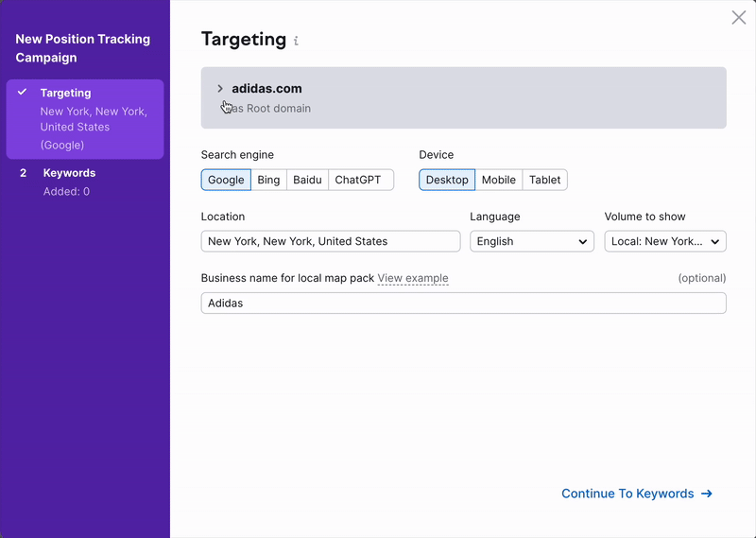The width and height of the screenshot is (756, 538).
Task: Click the Business name input field
Action: [x=463, y=304]
